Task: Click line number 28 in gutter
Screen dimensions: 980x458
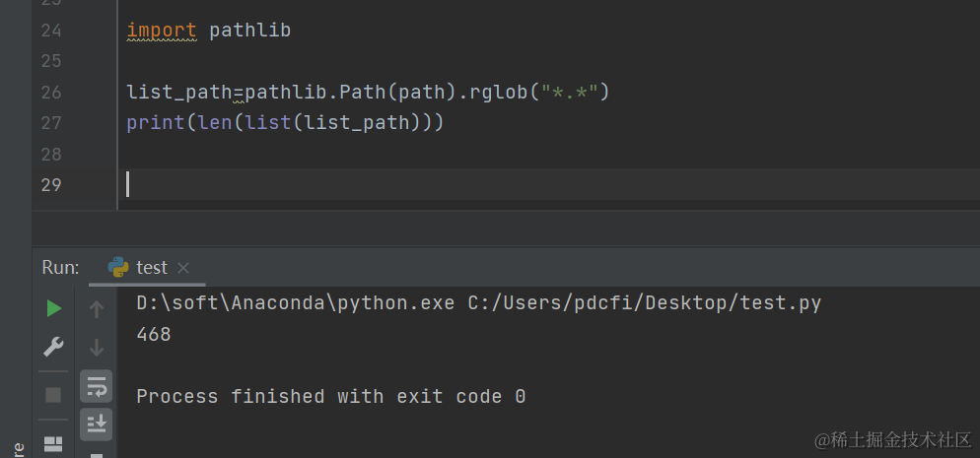Action: (x=51, y=154)
